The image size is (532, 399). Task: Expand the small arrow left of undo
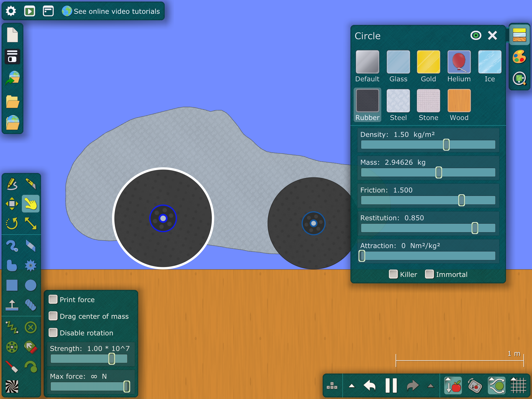pos(352,386)
